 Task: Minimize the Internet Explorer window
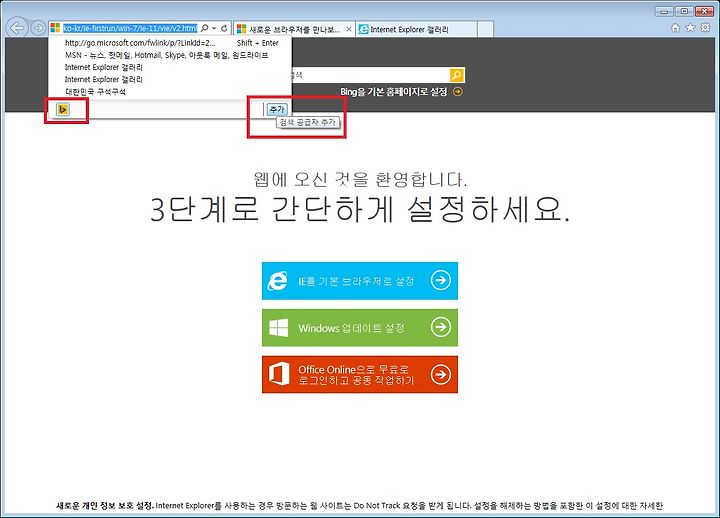point(664,11)
